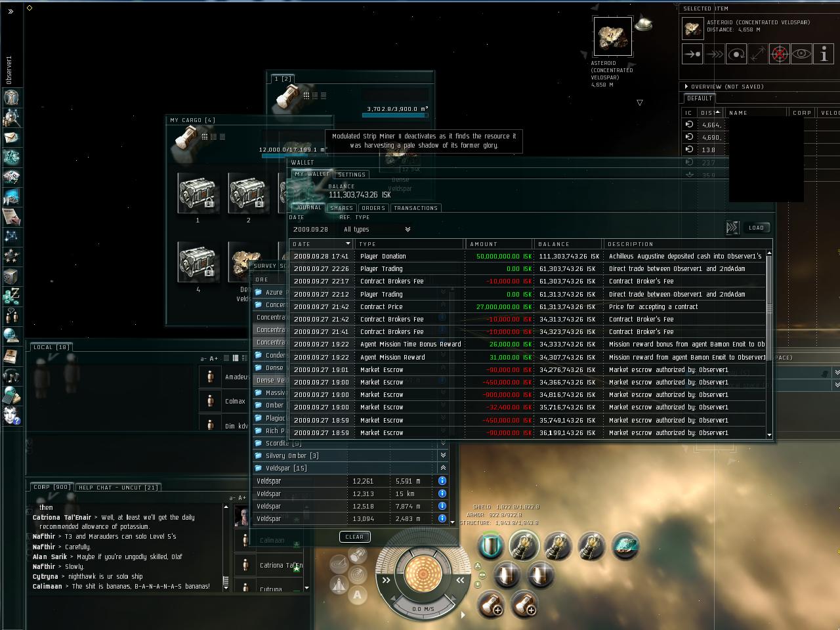Open People & Places magnifier icon
The height and width of the screenshot is (630, 840).
click(x=12, y=117)
